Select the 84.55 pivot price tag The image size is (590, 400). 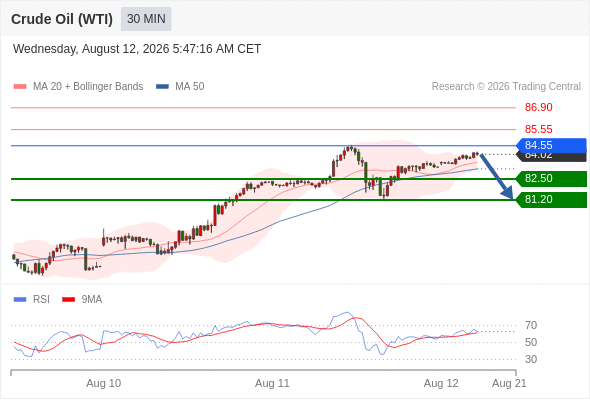coord(551,145)
